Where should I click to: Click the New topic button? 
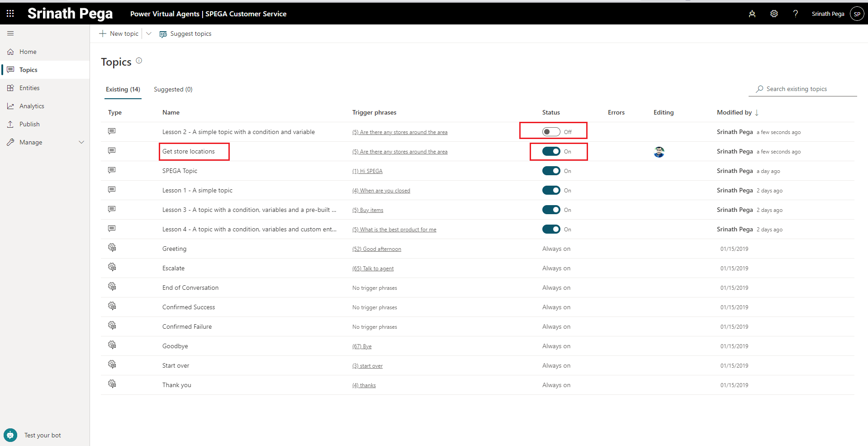[119, 34]
